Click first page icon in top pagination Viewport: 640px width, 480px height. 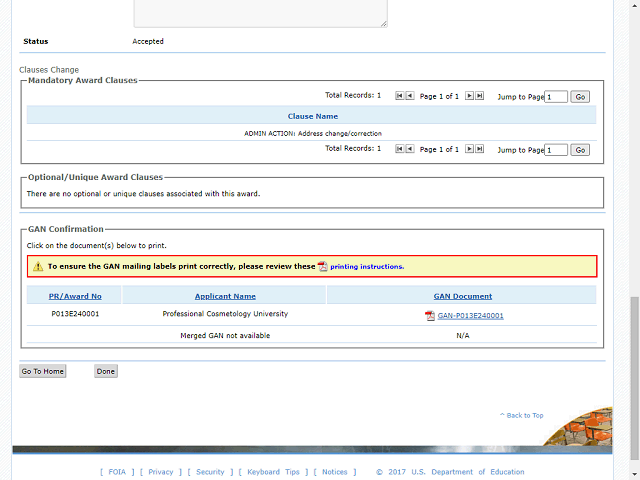[400, 96]
